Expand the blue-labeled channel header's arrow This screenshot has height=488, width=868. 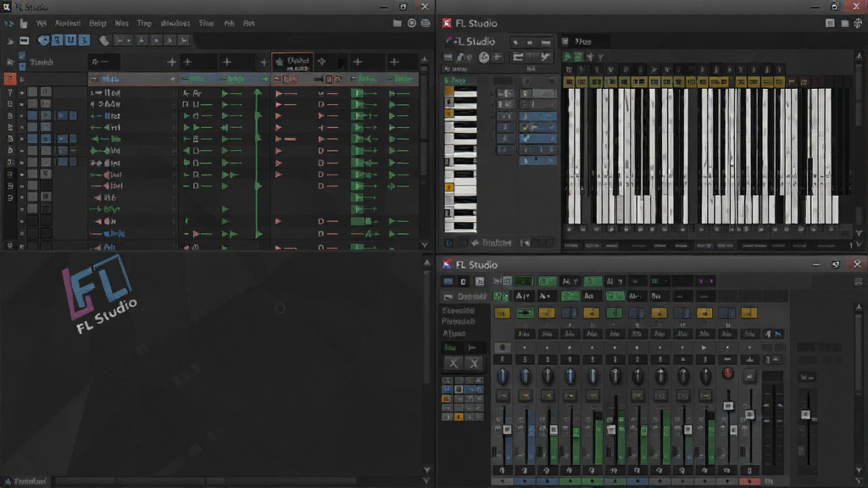(x=173, y=79)
